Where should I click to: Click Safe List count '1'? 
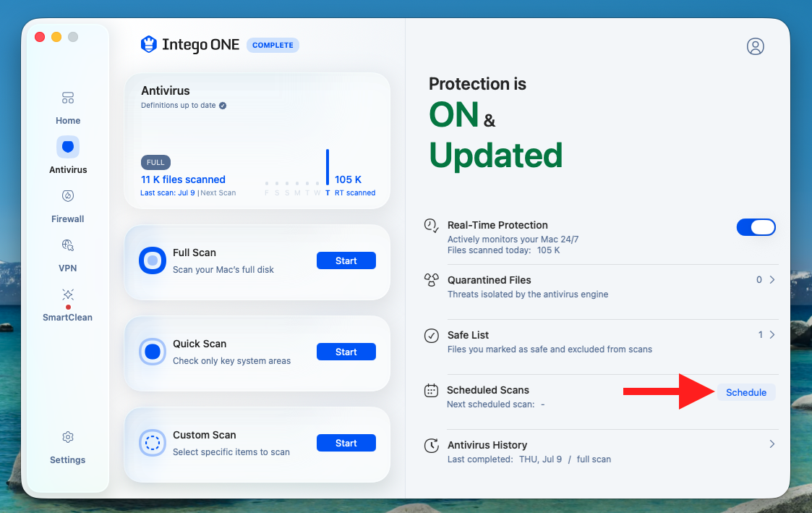[760, 335]
